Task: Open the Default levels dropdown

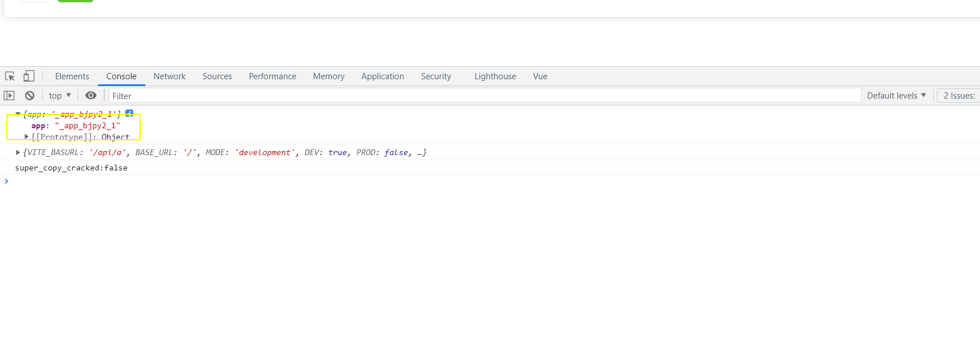Action: click(896, 96)
